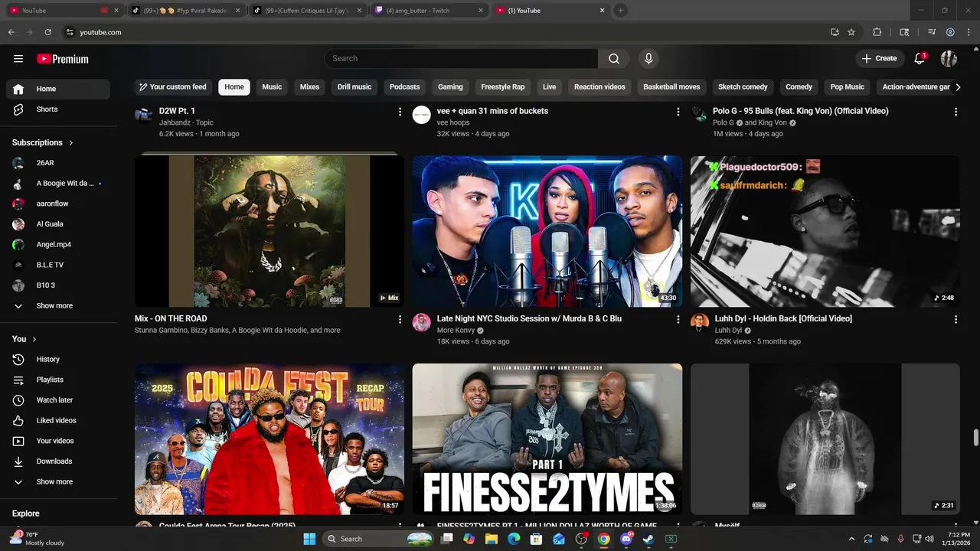Click the Create button
This screenshot has height=551, width=980.
(879, 59)
